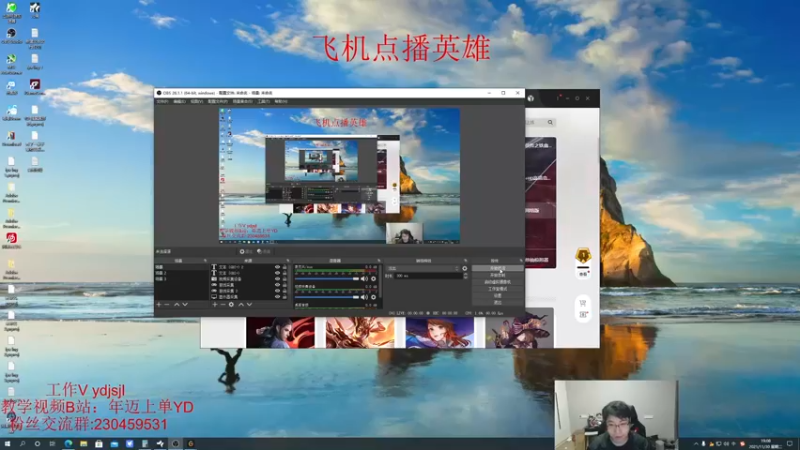Launch Microsoft Edge from the taskbar
The width and height of the screenshot is (800, 450).
(68, 444)
